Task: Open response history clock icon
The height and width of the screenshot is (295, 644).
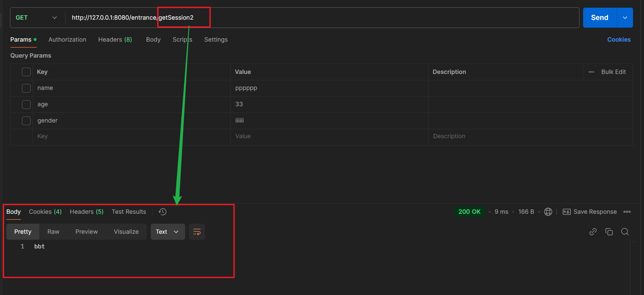Action: click(x=162, y=212)
